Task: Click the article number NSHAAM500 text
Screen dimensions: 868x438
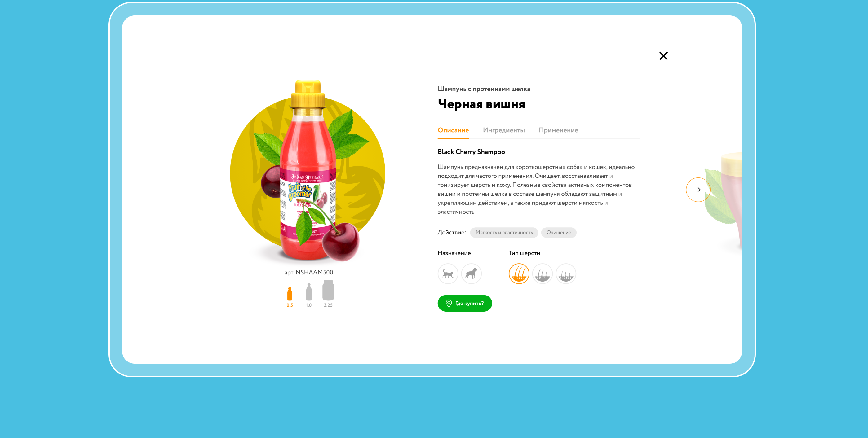Action: [x=309, y=272]
